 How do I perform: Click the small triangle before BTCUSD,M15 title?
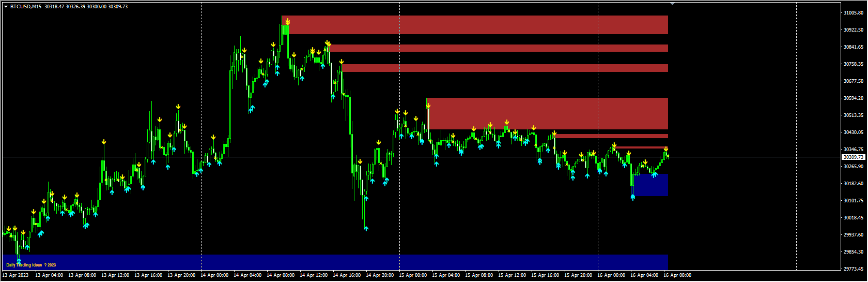tap(6, 7)
